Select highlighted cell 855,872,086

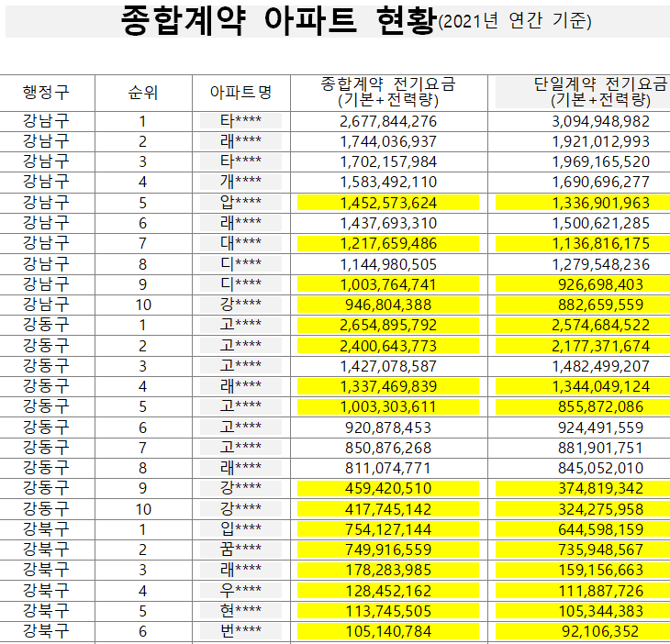[x=583, y=407]
